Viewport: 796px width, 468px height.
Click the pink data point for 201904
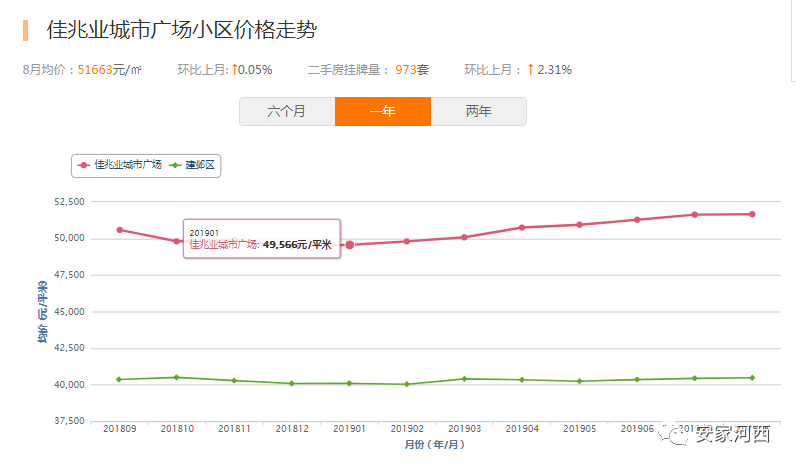[522, 227]
